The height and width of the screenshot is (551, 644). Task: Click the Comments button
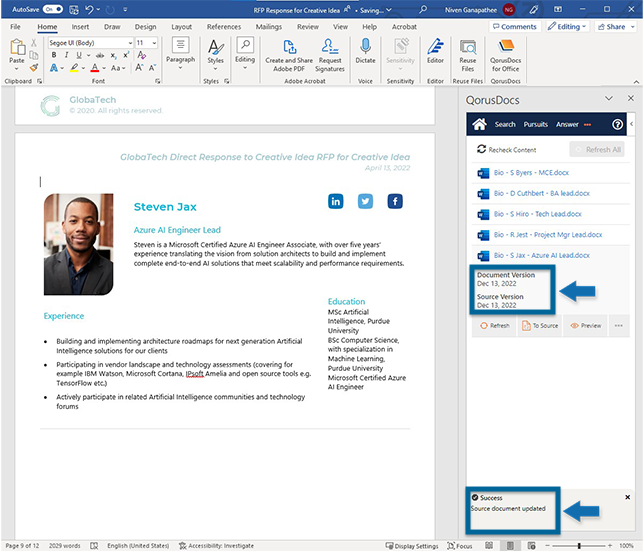(x=515, y=27)
